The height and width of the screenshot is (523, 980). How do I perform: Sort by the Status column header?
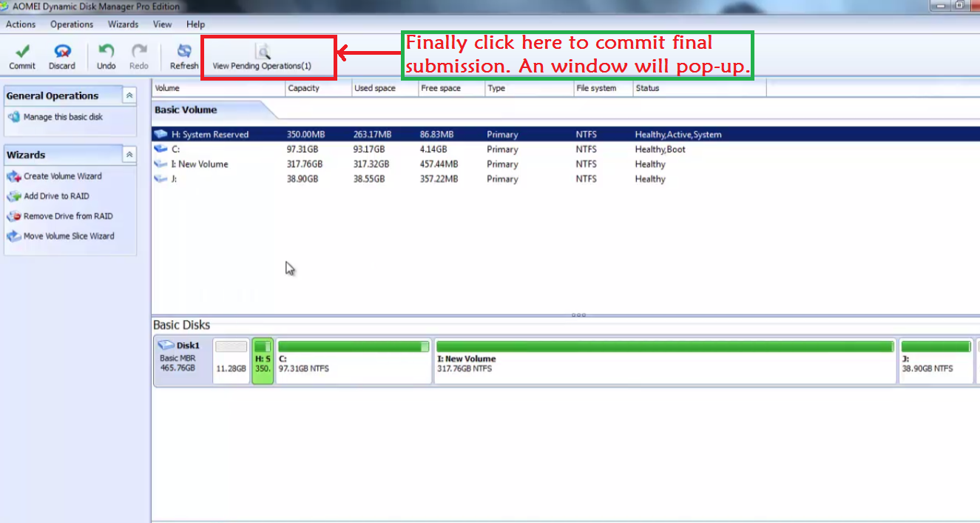699,88
